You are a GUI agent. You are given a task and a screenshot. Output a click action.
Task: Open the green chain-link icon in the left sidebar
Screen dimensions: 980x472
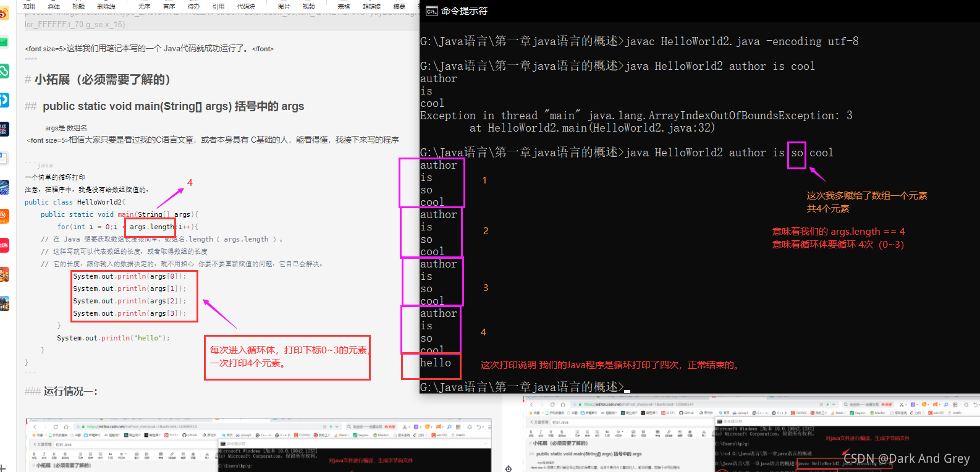(x=4, y=71)
